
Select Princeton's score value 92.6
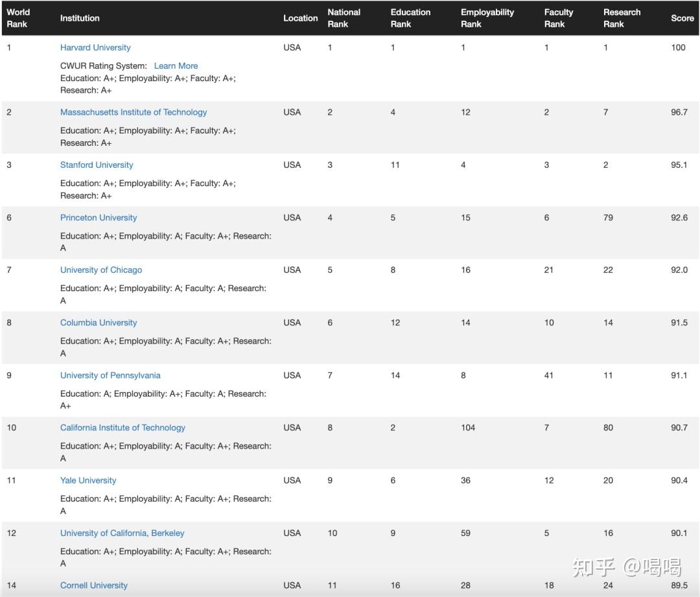[679, 217]
